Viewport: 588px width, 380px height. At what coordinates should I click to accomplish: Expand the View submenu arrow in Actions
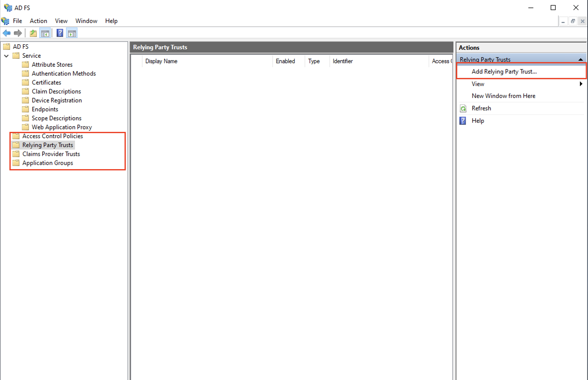581,84
